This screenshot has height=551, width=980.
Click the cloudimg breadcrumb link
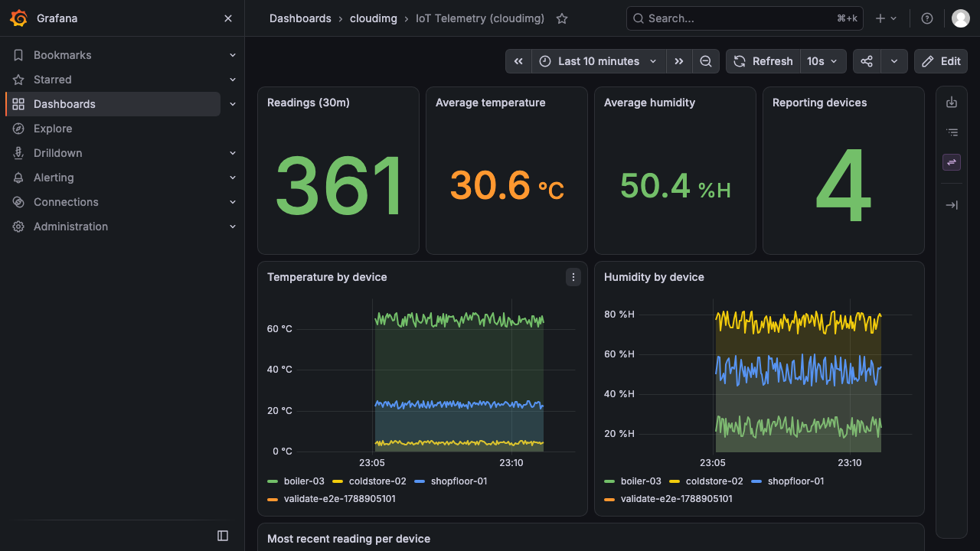point(374,18)
